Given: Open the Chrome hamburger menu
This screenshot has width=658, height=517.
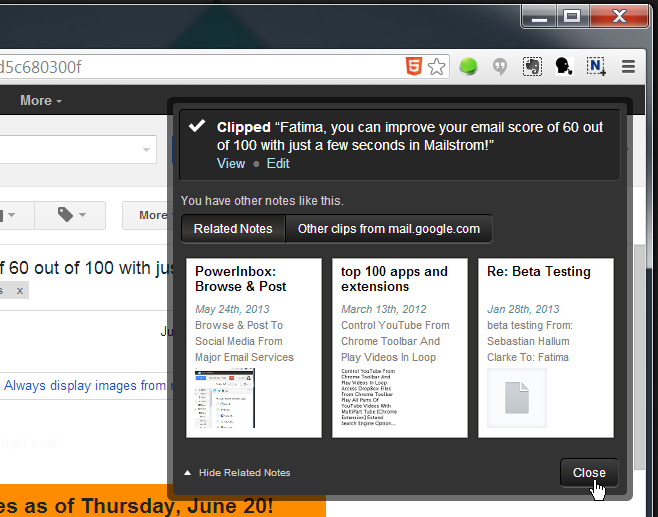Looking at the screenshot, I should pos(628,66).
